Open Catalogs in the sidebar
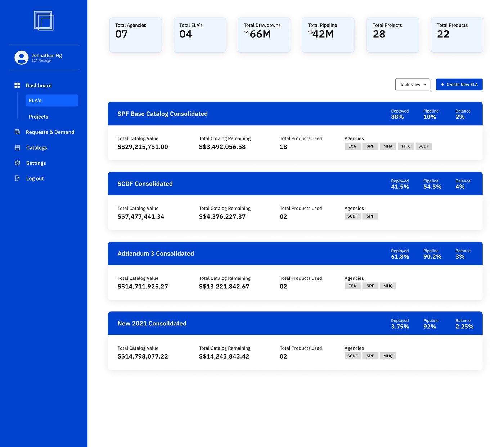This screenshot has width=504, height=447. [x=36, y=148]
